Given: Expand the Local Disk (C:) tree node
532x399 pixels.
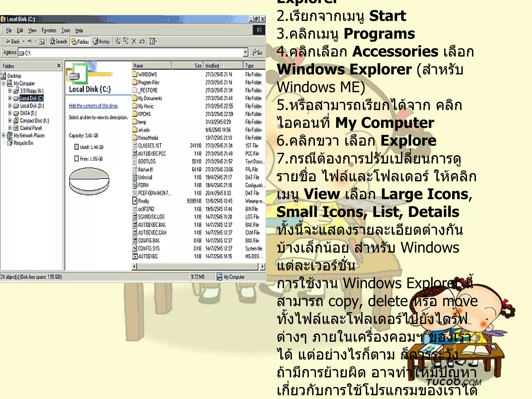Looking at the screenshot, I should 10,98.
